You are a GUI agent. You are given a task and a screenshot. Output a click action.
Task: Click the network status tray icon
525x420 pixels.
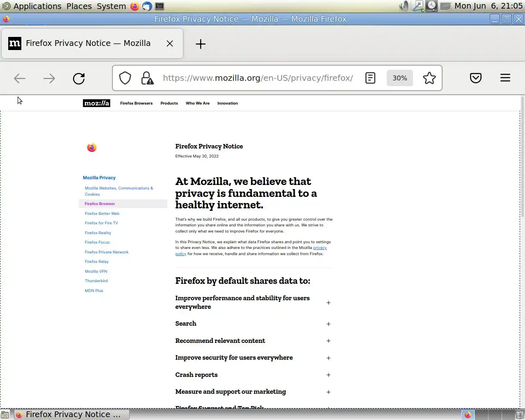coord(418,6)
